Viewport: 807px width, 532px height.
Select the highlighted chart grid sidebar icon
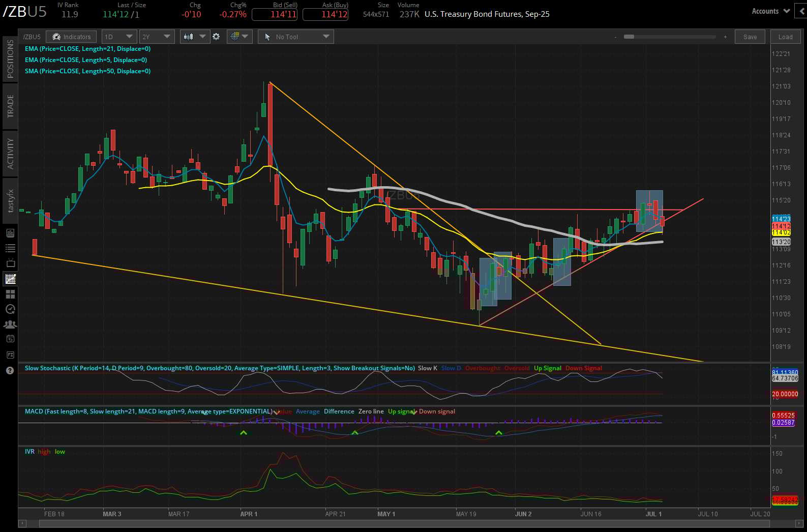pyautogui.click(x=10, y=279)
